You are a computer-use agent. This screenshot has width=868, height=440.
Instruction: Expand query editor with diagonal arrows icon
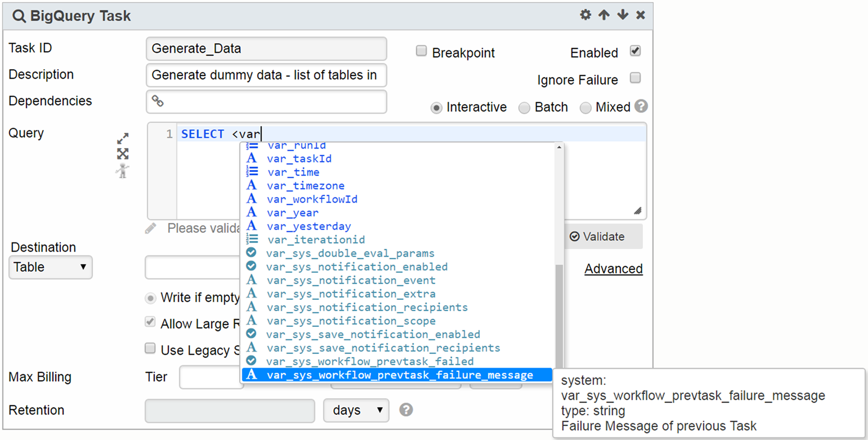[123, 138]
